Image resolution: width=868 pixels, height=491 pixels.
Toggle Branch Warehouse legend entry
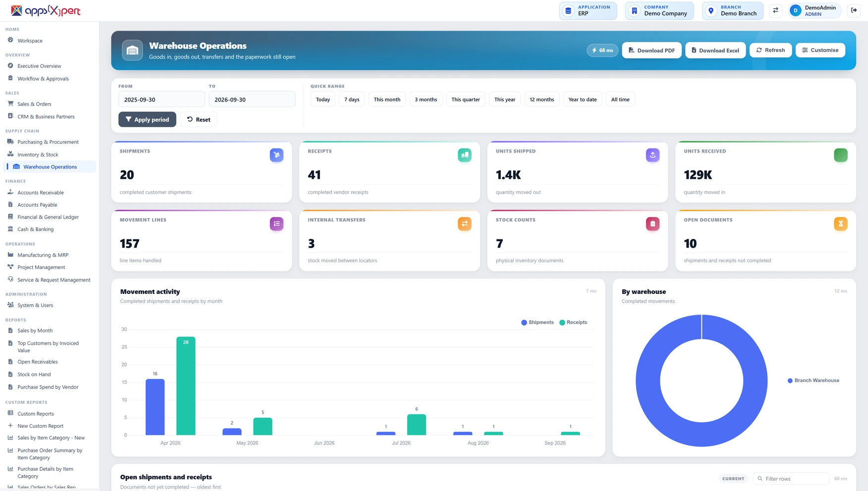tap(813, 381)
